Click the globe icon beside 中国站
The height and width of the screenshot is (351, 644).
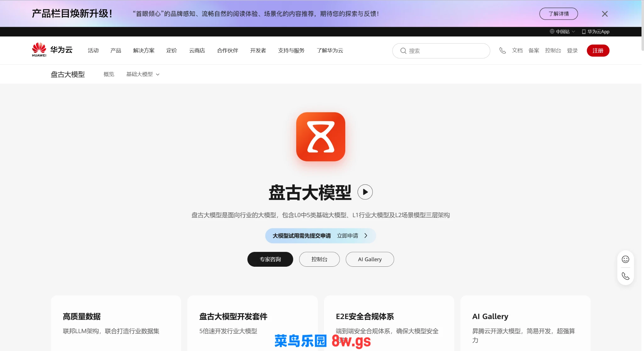click(x=552, y=31)
